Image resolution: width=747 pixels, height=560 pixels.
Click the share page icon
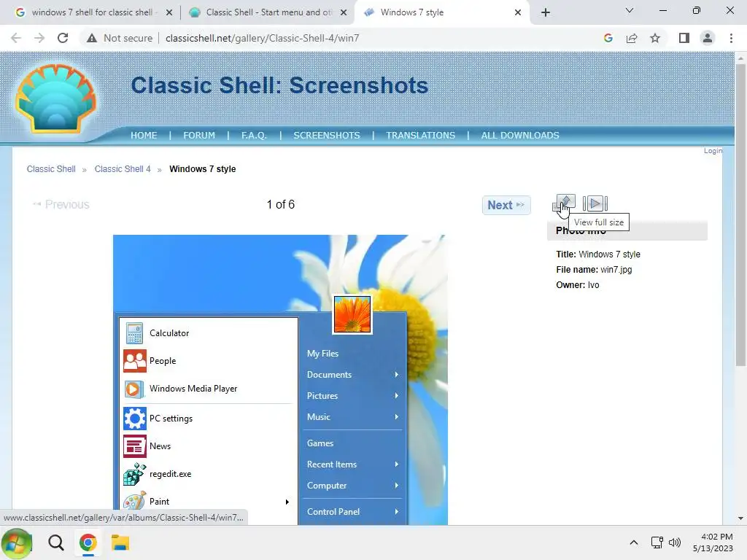click(x=632, y=38)
